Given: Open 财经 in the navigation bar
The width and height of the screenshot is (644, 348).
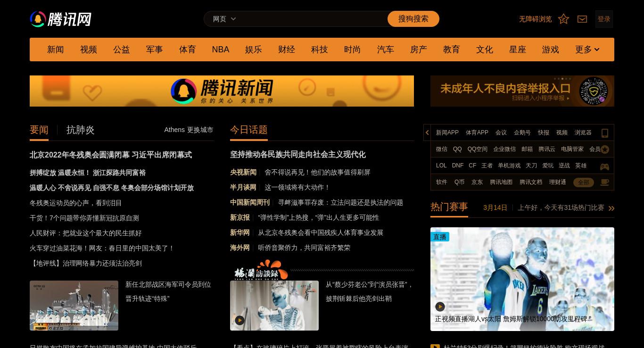Looking at the screenshot, I should point(287,50).
